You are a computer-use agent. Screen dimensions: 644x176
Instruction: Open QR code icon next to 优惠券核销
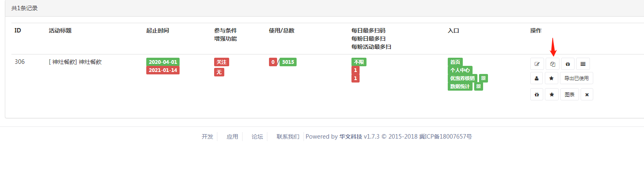[484, 78]
